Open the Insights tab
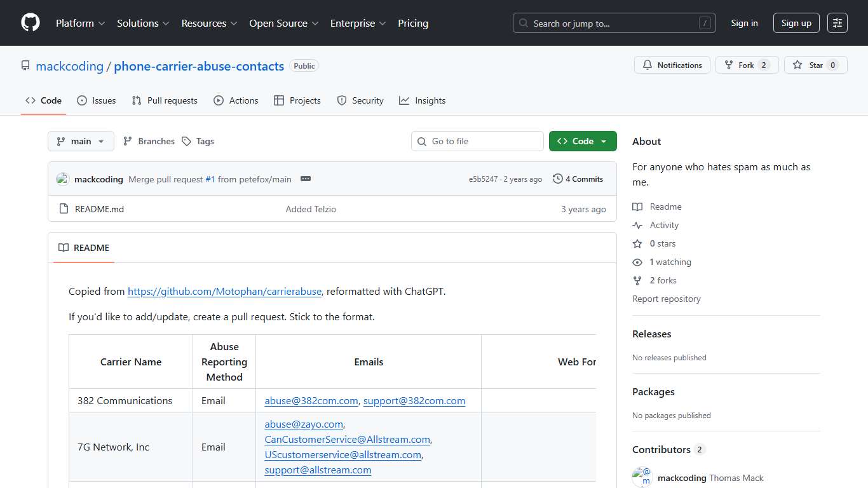 pyautogui.click(x=422, y=100)
